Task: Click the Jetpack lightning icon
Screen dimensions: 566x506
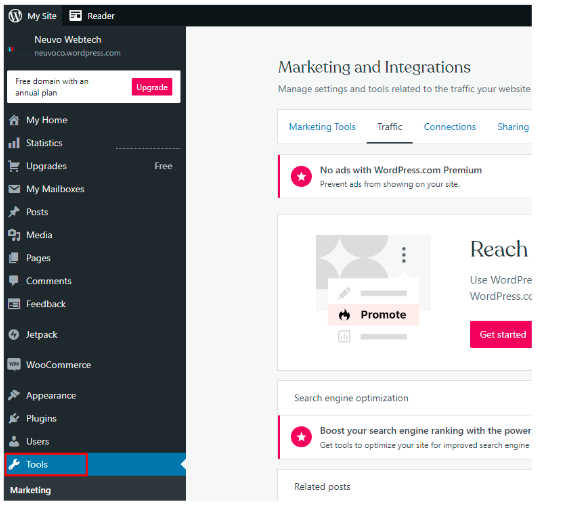Action: pyautogui.click(x=14, y=335)
